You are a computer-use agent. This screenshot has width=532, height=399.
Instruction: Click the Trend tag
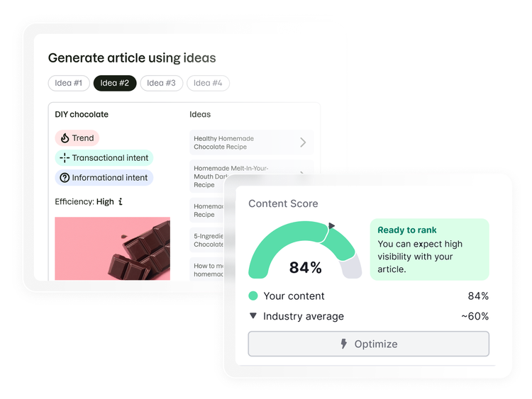77,138
